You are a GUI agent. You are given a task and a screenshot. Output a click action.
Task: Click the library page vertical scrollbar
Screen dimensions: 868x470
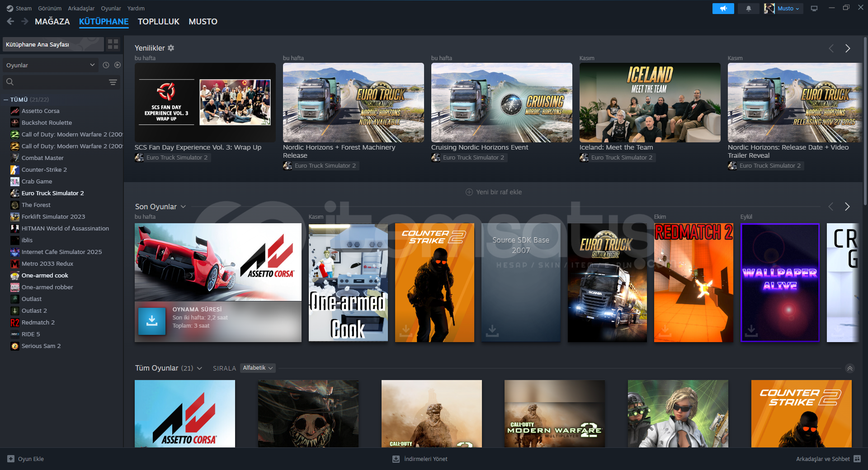tap(865, 122)
